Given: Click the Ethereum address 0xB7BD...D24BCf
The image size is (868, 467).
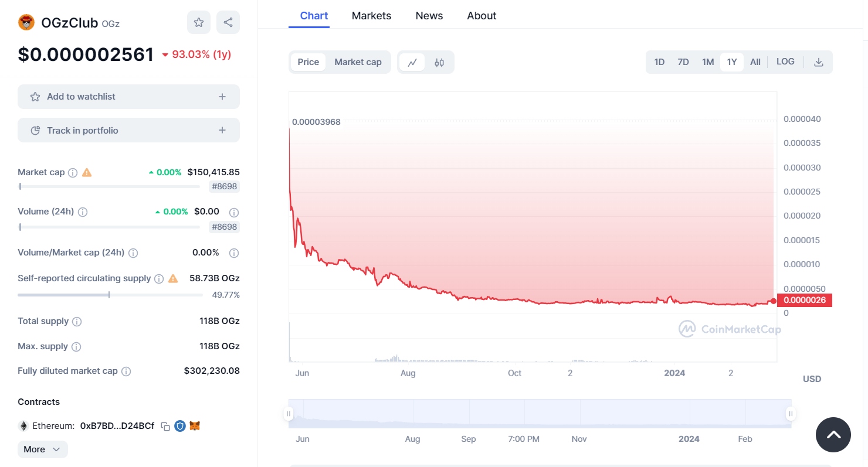Looking at the screenshot, I should point(117,426).
